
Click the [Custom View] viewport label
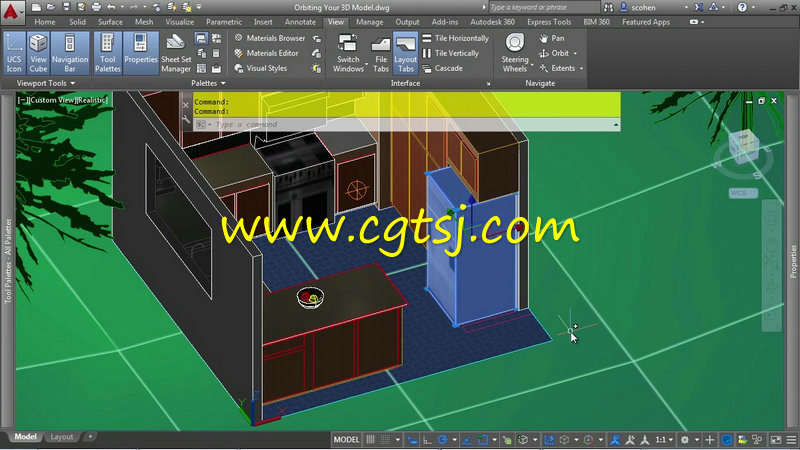point(51,100)
